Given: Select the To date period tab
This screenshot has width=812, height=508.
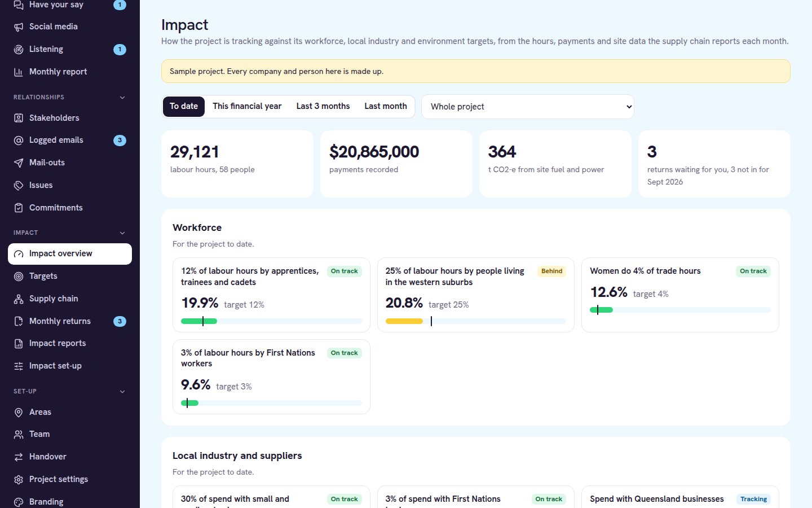Looking at the screenshot, I should [x=184, y=106].
